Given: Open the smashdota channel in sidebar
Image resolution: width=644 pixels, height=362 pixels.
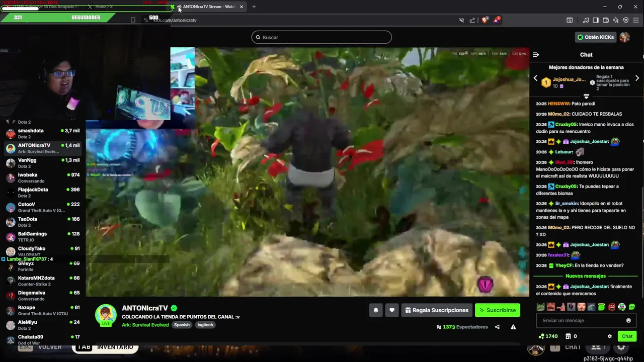Looking at the screenshot, I should 43,133.
